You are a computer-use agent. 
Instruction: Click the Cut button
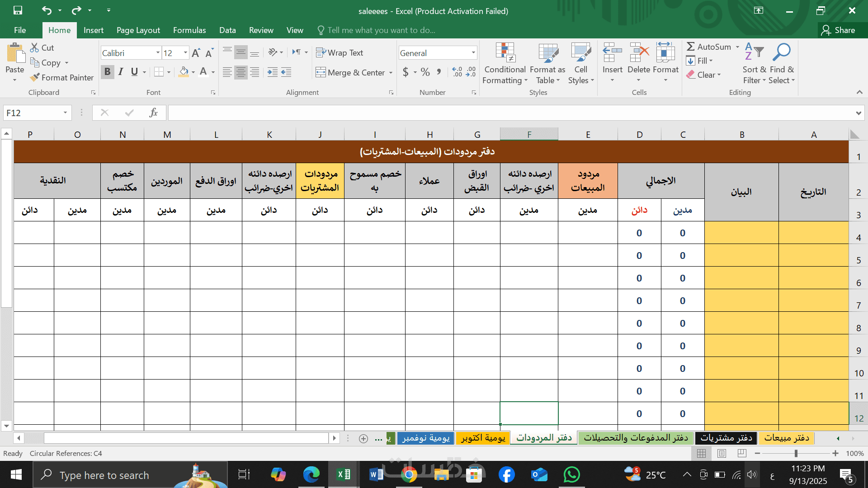[x=42, y=48]
